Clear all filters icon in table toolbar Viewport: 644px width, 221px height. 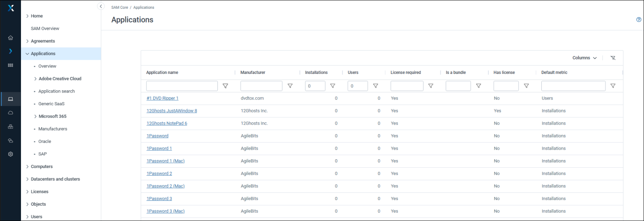613,58
